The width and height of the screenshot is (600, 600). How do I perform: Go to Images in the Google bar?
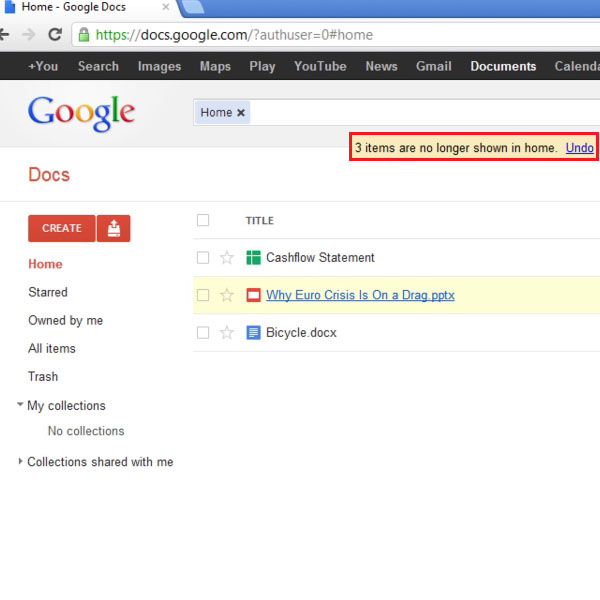pos(159,66)
